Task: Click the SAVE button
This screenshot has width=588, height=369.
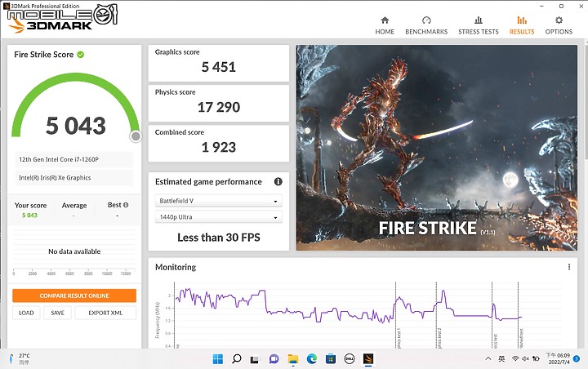Action: point(57,313)
